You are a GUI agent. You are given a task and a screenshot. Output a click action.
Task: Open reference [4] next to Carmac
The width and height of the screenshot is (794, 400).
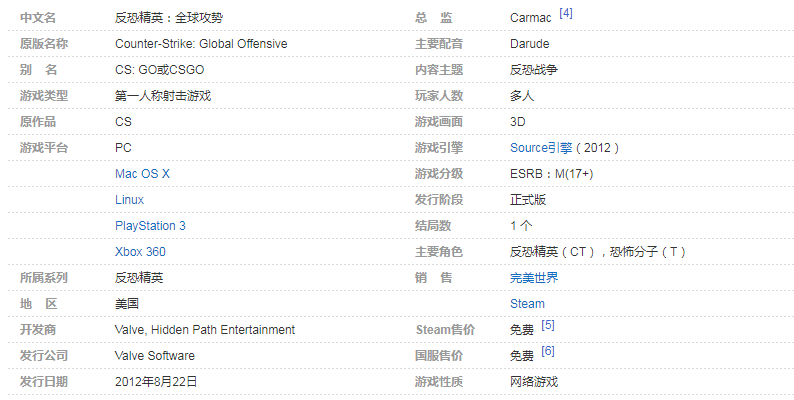coord(566,14)
